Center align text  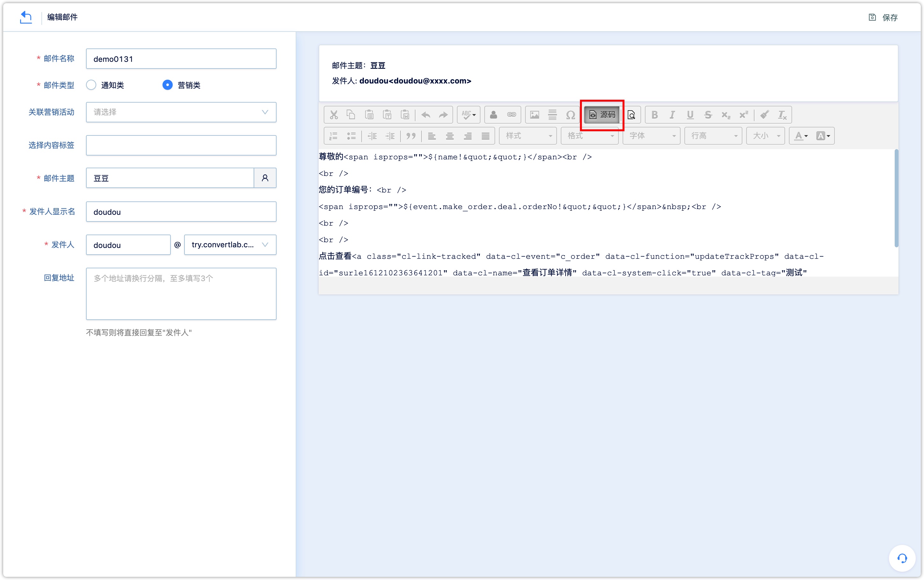click(x=450, y=136)
